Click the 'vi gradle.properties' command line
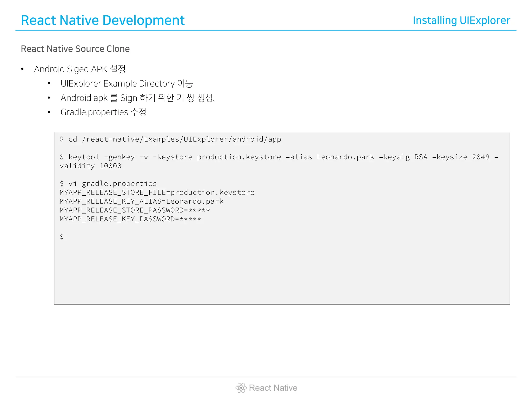Image resolution: width=532 pixels, height=399 pixels. [x=108, y=184]
